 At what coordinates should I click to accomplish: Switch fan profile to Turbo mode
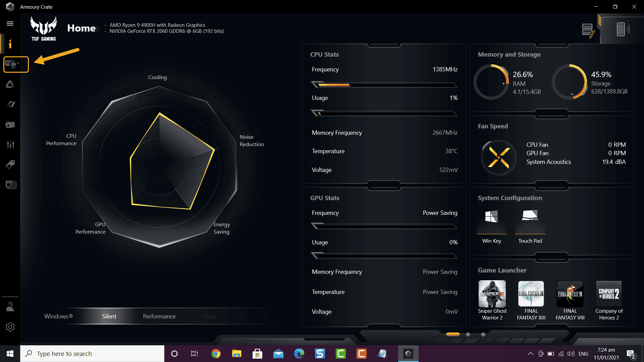(209, 316)
